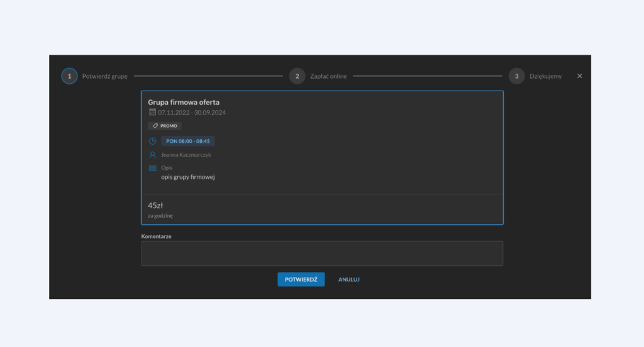Click the calendar icon beside the date range
The height and width of the screenshot is (347, 644).
point(152,112)
